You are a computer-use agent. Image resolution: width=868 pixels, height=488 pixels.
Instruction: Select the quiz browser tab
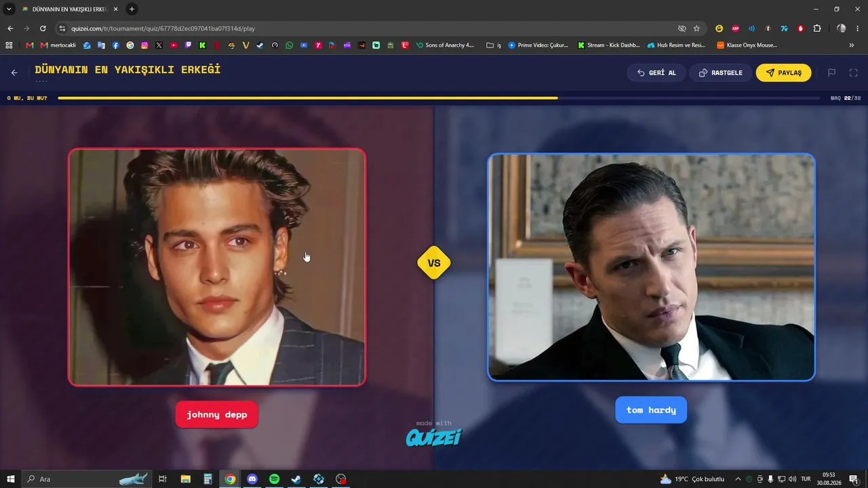tap(69, 9)
